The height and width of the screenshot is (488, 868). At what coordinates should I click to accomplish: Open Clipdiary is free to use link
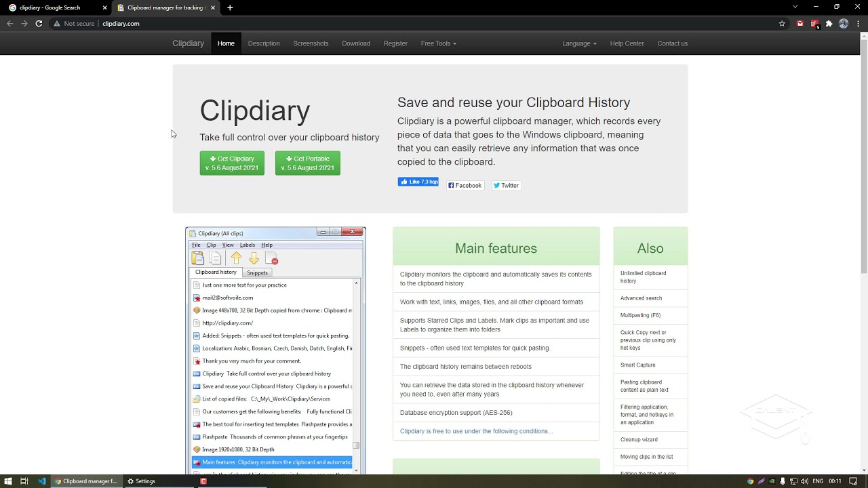tap(476, 431)
